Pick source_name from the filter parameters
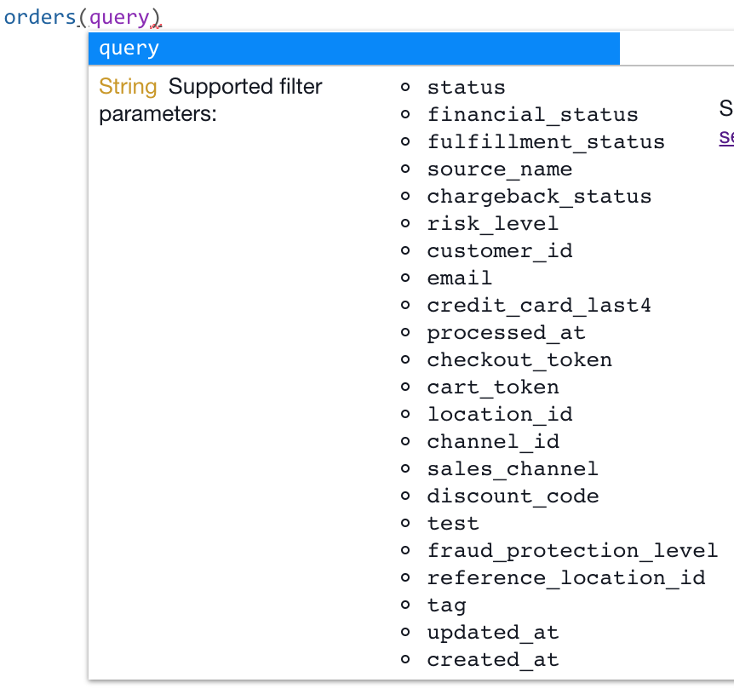734x700 pixels. (499, 169)
